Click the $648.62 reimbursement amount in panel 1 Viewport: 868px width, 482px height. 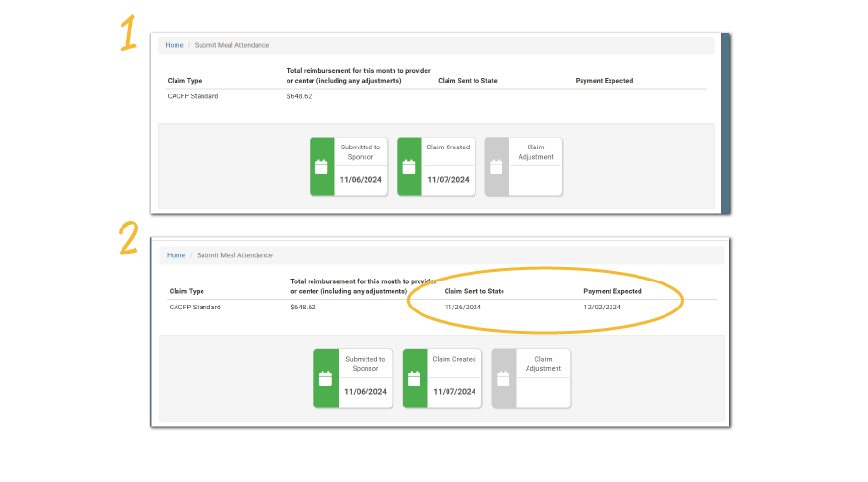[x=299, y=96]
